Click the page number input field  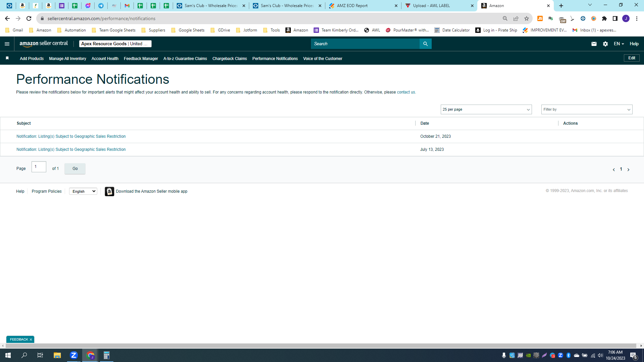[x=39, y=167]
